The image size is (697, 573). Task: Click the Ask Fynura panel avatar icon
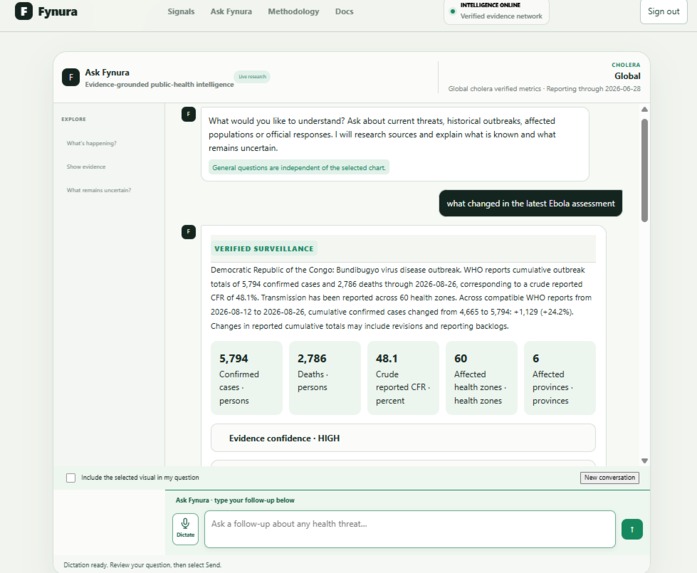71,77
